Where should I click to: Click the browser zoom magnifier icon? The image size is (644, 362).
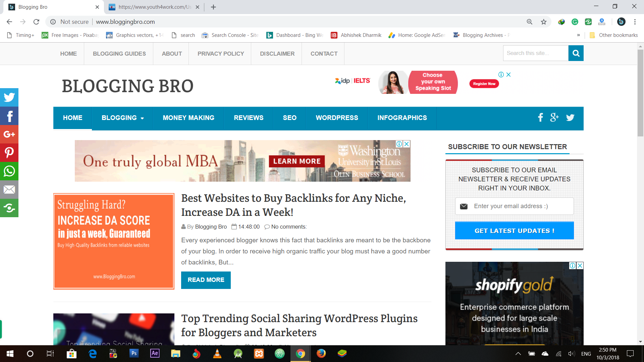[530, 22]
